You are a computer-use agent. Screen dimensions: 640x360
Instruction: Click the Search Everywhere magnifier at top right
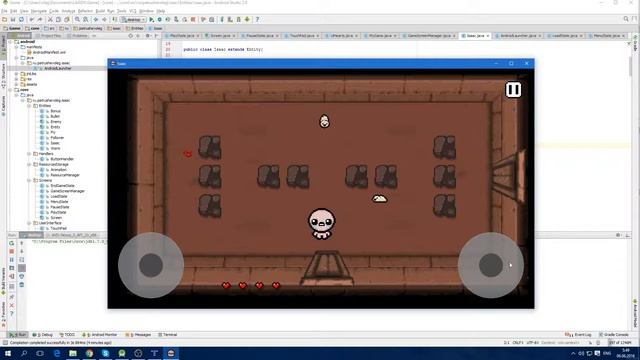(626, 19)
